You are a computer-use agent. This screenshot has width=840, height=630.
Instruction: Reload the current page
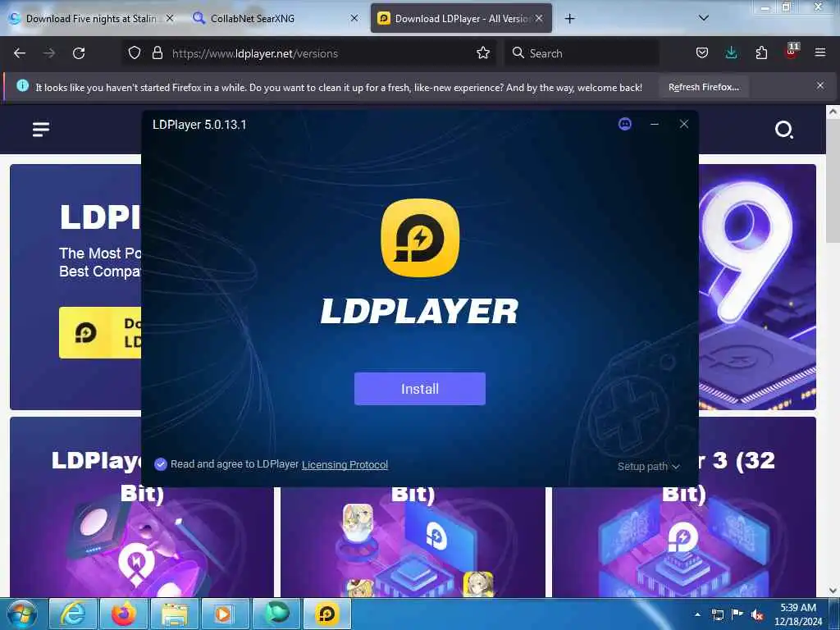pyautogui.click(x=79, y=53)
